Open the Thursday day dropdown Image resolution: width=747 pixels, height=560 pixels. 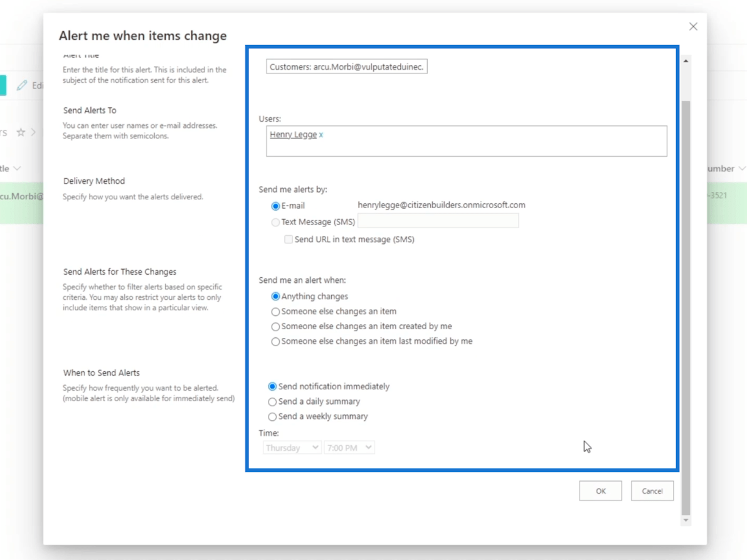292,448
